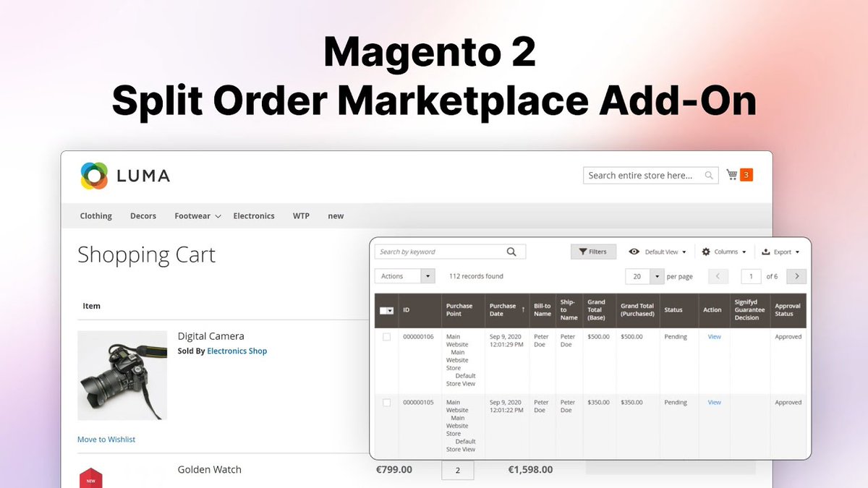This screenshot has height=488, width=868.
Task: Click Move to Wishlist link
Action: 106,440
